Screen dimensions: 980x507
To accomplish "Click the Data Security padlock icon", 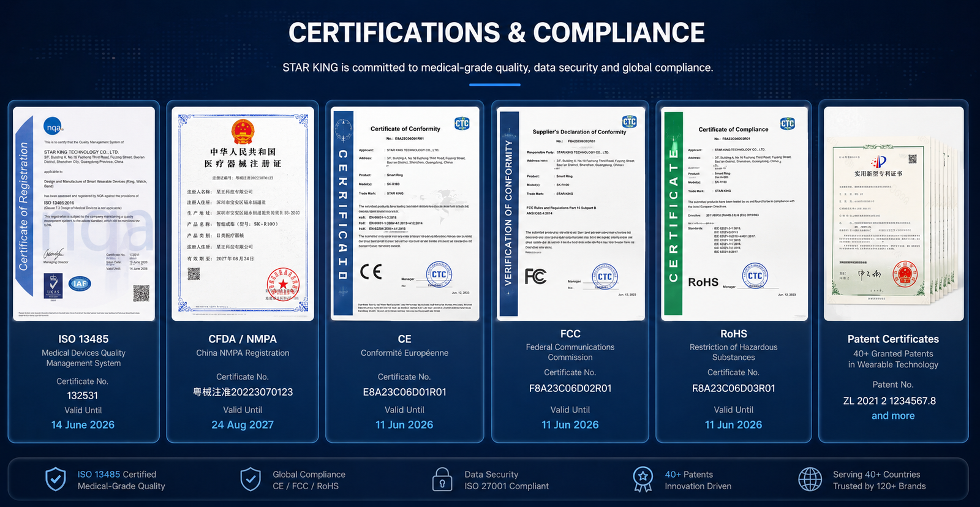I will [x=442, y=479].
